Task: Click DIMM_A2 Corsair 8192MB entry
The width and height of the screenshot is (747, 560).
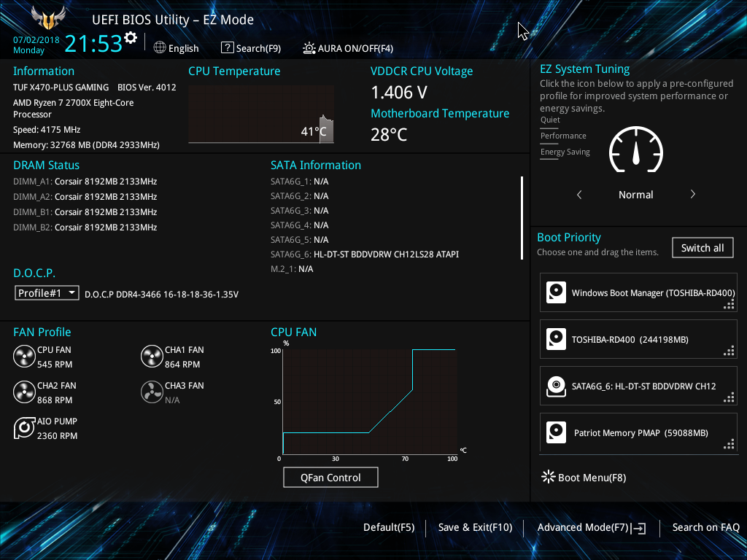Action: [x=85, y=197]
